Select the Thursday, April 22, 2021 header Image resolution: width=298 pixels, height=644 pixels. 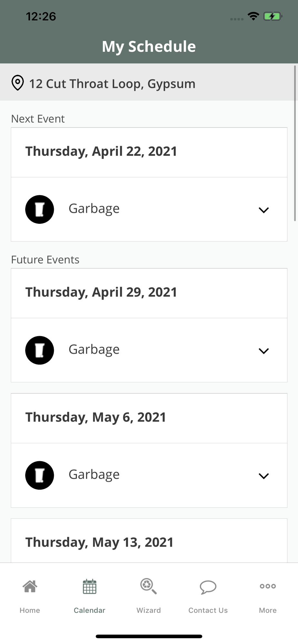pos(101,152)
